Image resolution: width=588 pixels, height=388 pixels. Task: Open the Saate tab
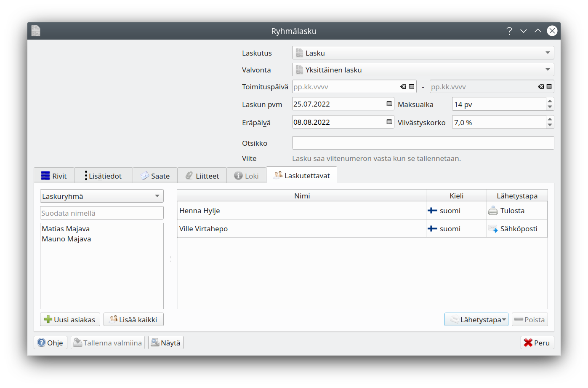(155, 176)
